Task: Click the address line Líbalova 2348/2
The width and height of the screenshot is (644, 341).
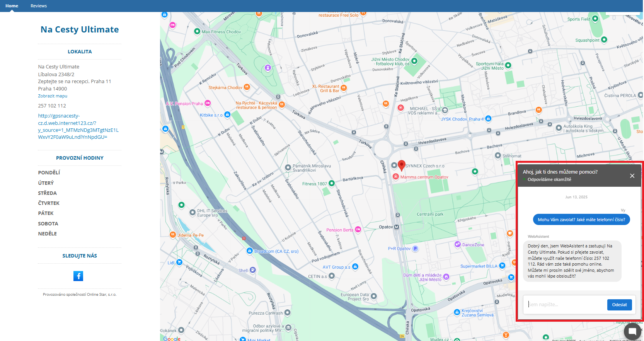Action: 56,74
